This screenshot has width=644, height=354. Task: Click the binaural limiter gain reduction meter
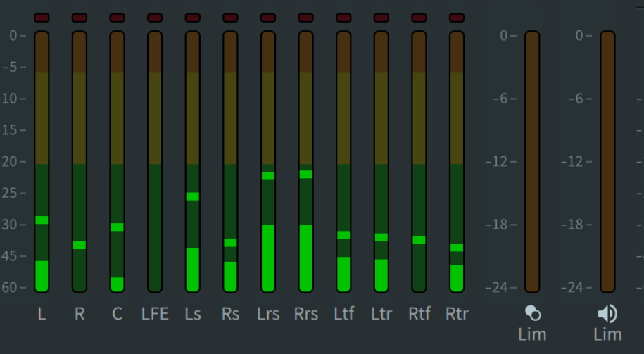(532, 162)
